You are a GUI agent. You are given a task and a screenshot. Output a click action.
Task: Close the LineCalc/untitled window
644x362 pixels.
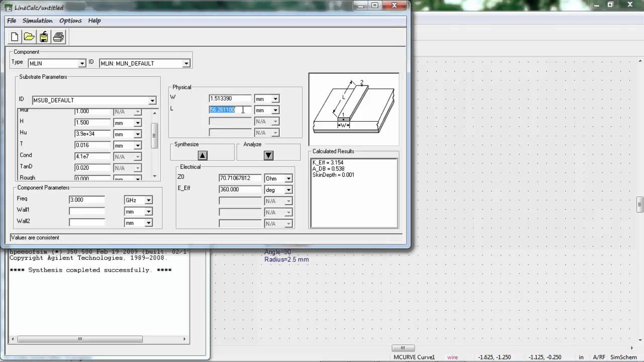[393, 6]
